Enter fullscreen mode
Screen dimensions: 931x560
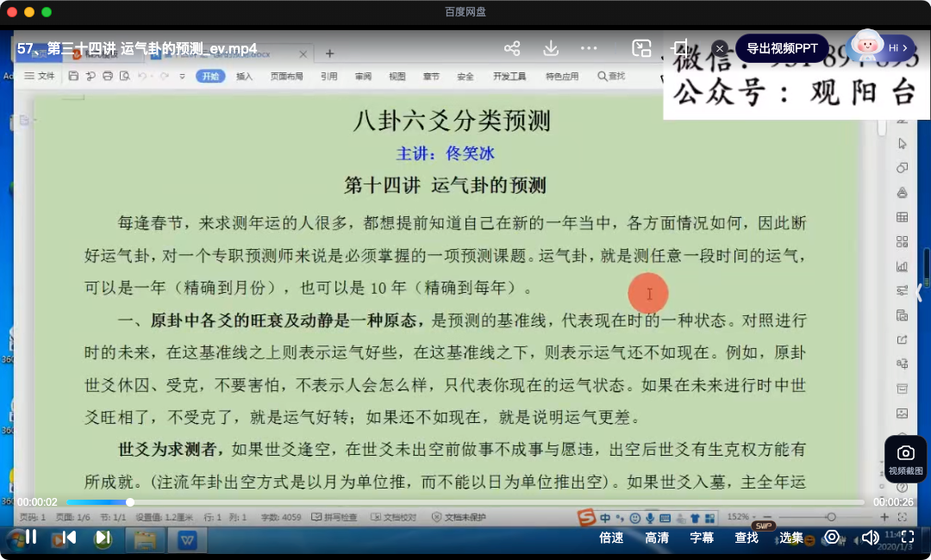[x=906, y=538]
